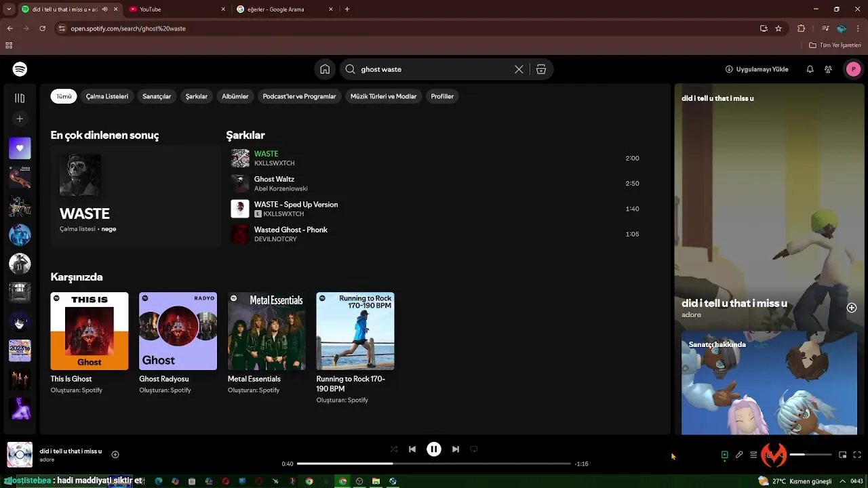Open the 'nege' playlist owner link
This screenshot has height=488, width=868.
click(108, 229)
